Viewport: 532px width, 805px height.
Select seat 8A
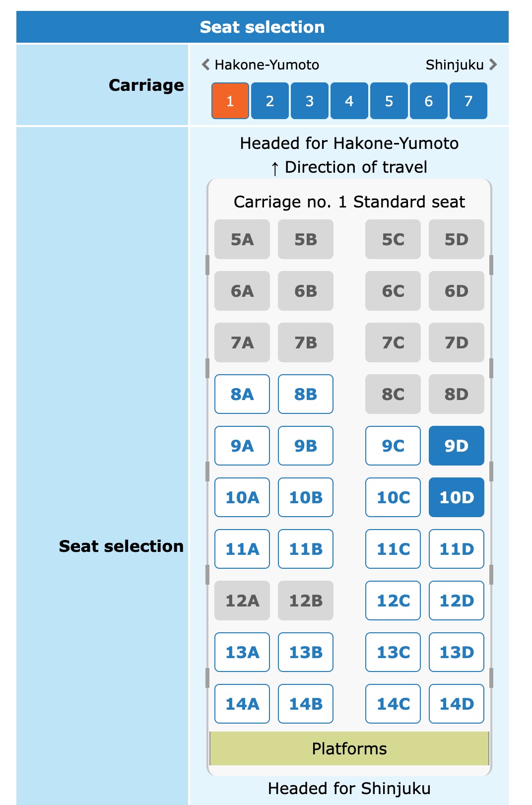click(x=242, y=394)
